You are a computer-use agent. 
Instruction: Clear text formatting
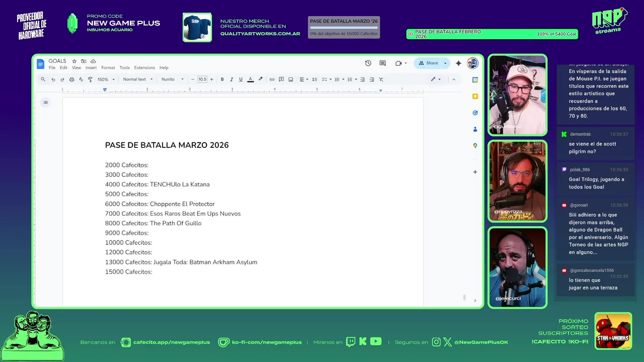click(381, 79)
